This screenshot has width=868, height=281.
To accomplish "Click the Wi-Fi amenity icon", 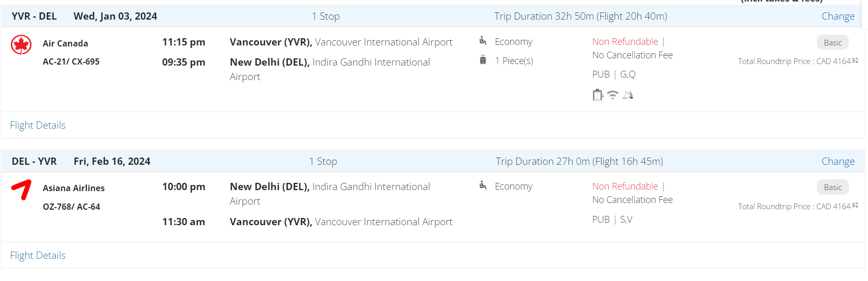I will [x=612, y=95].
